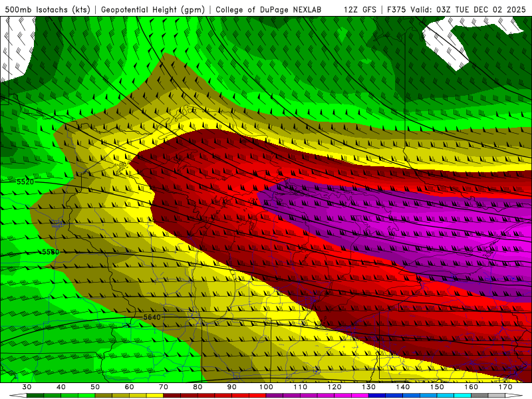Click the "Valid: 03Z TUE DEC 02 2025" timestamp
The width and height of the screenshot is (532, 399).
click(x=468, y=10)
